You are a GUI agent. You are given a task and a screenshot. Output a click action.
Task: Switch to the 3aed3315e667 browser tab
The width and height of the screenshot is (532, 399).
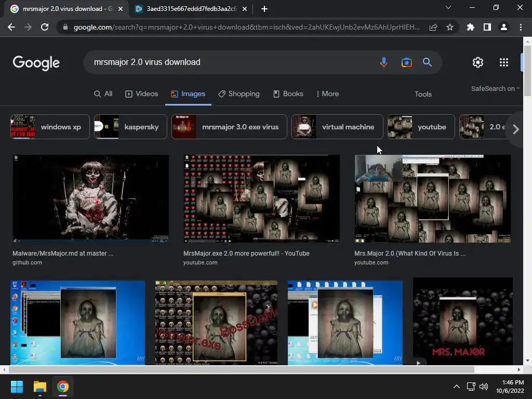192,9
